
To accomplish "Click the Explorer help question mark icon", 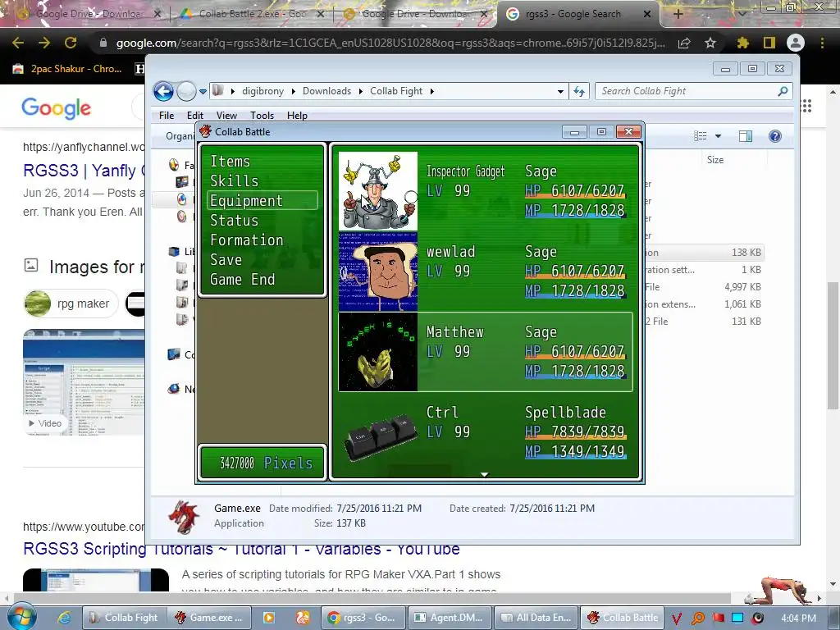I will coord(774,136).
